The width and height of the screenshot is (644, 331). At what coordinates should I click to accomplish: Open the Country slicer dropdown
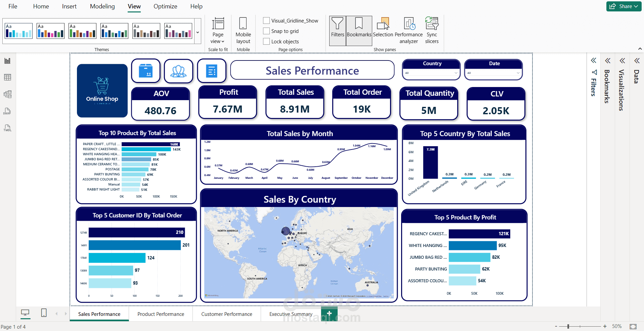(456, 73)
